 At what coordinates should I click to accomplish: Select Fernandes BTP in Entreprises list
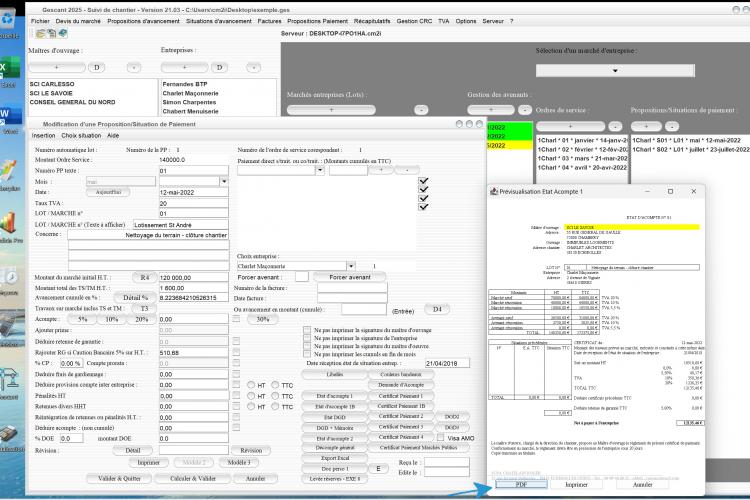[185, 84]
